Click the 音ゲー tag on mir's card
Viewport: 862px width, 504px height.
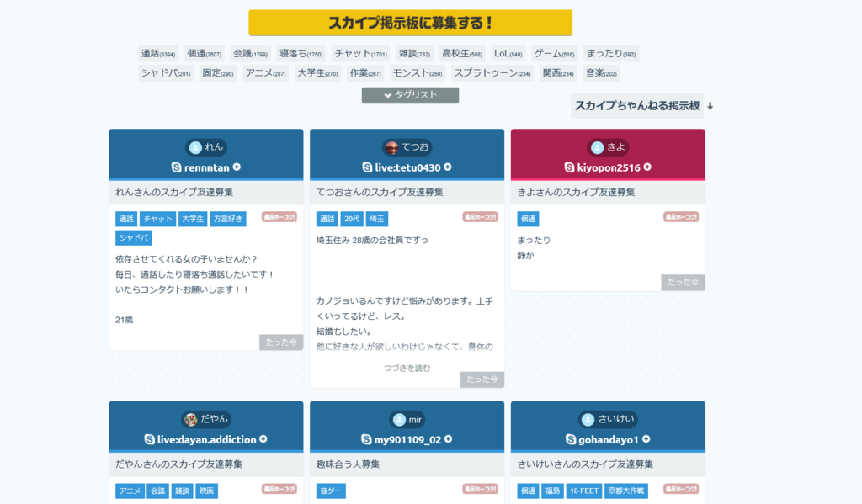pyautogui.click(x=330, y=491)
